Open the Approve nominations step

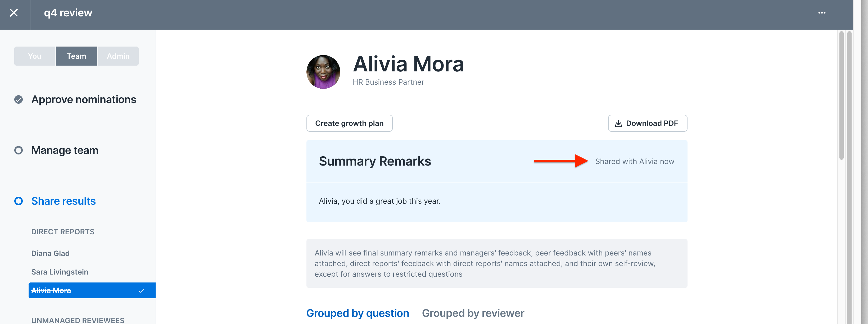pyautogui.click(x=84, y=100)
